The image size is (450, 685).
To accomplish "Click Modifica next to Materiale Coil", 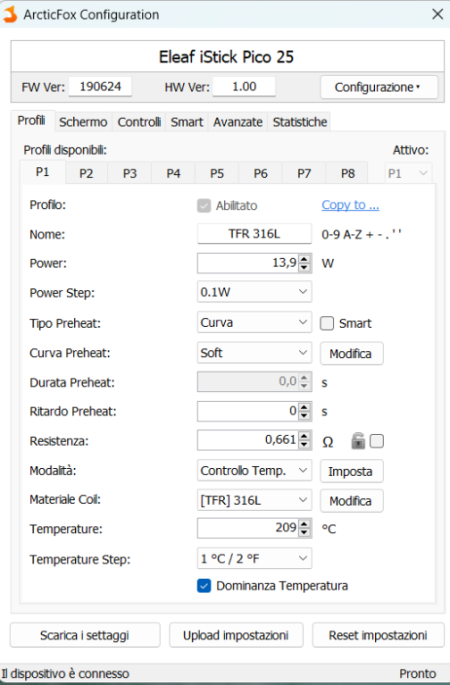I will [352, 501].
